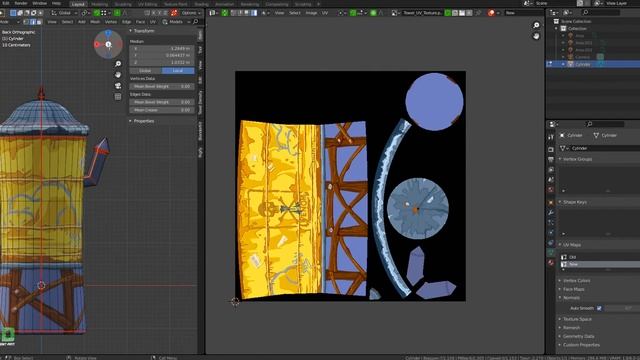Open the Render menu in the top bar
Image resolution: width=640 pixels, height=360 pixels.
(x=21, y=3)
